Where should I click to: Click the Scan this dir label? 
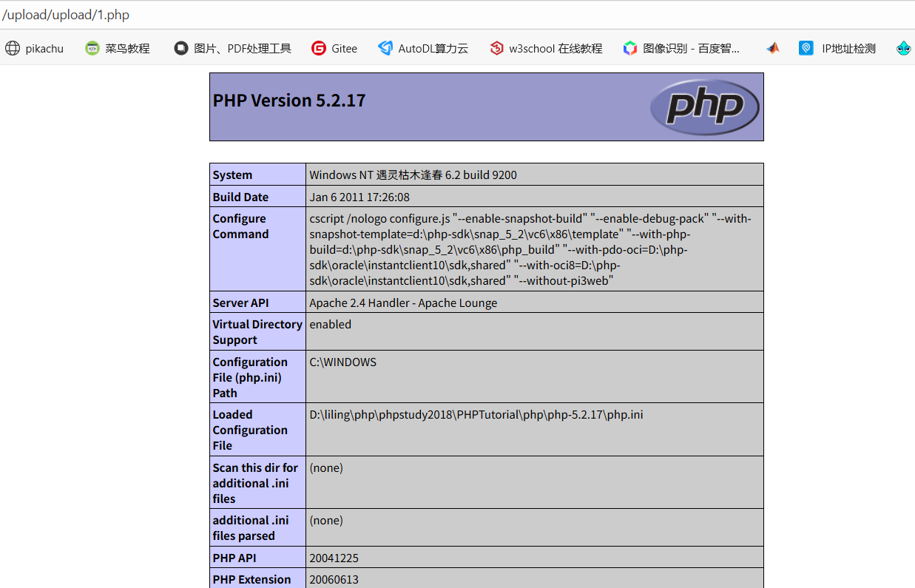(255, 483)
